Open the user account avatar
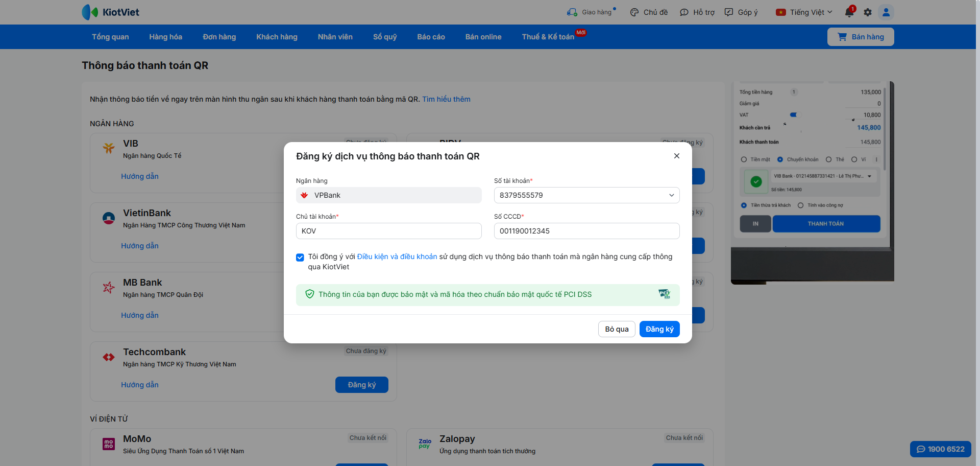 point(886,12)
